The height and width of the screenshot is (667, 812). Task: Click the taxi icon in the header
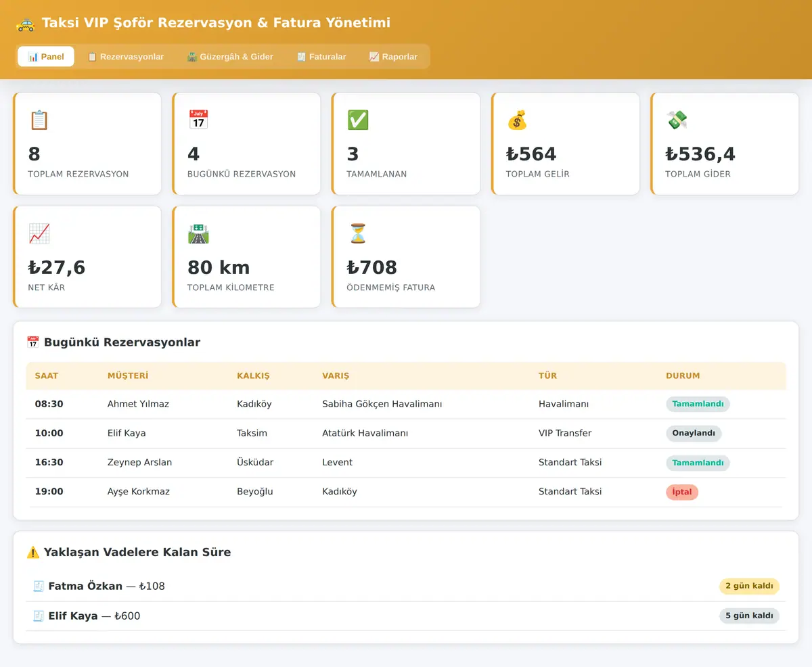(25, 24)
